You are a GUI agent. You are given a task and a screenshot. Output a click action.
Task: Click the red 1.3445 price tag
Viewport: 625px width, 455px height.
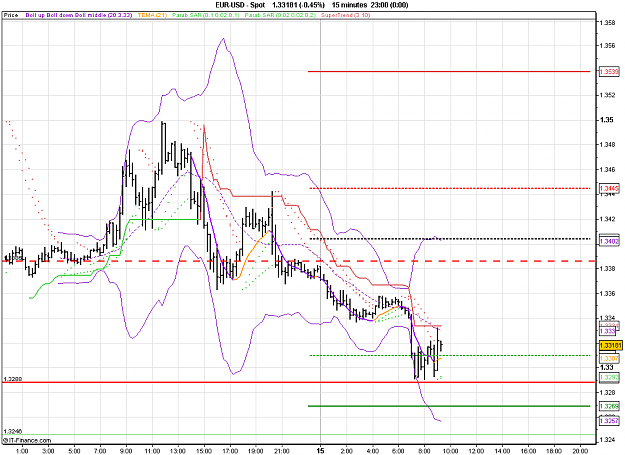pos(609,188)
